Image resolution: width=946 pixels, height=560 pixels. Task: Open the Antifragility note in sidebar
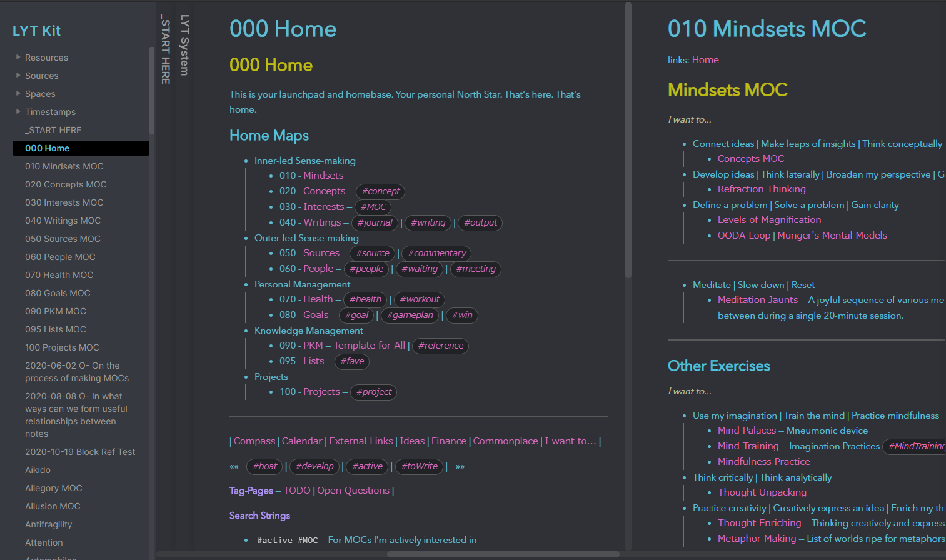point(48,524)
